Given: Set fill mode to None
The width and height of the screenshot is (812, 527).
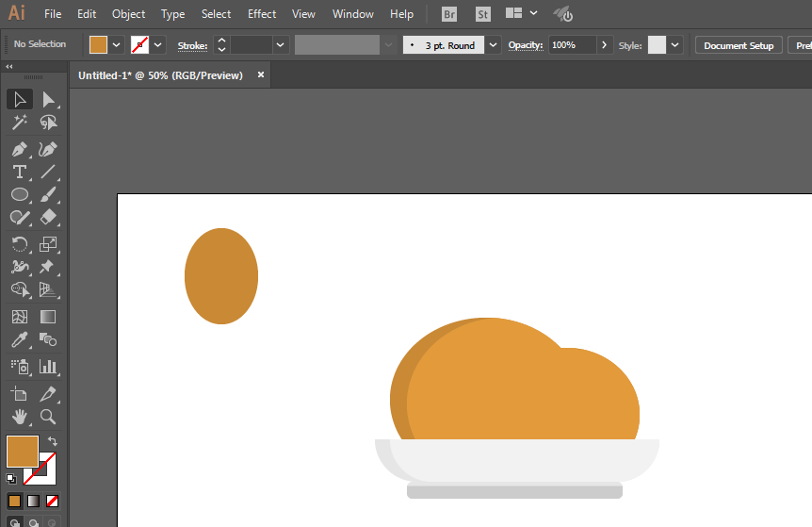Looking at the screenshot, I should click(53, 501).
